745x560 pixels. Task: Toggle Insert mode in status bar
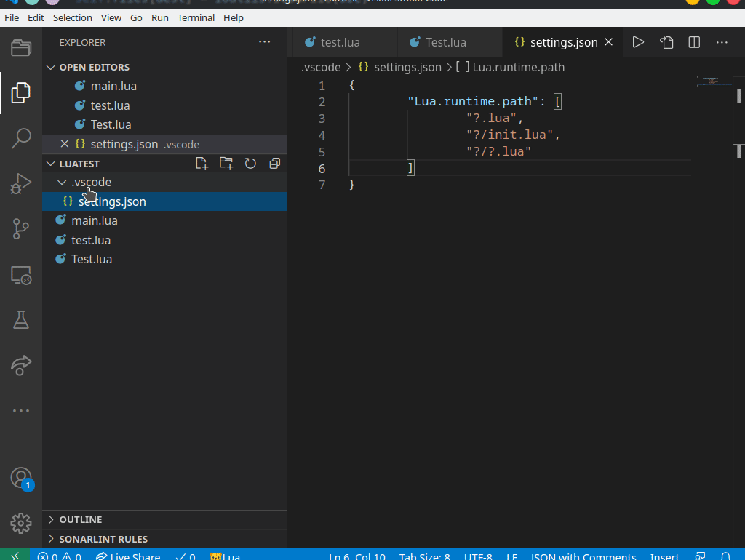664,556
